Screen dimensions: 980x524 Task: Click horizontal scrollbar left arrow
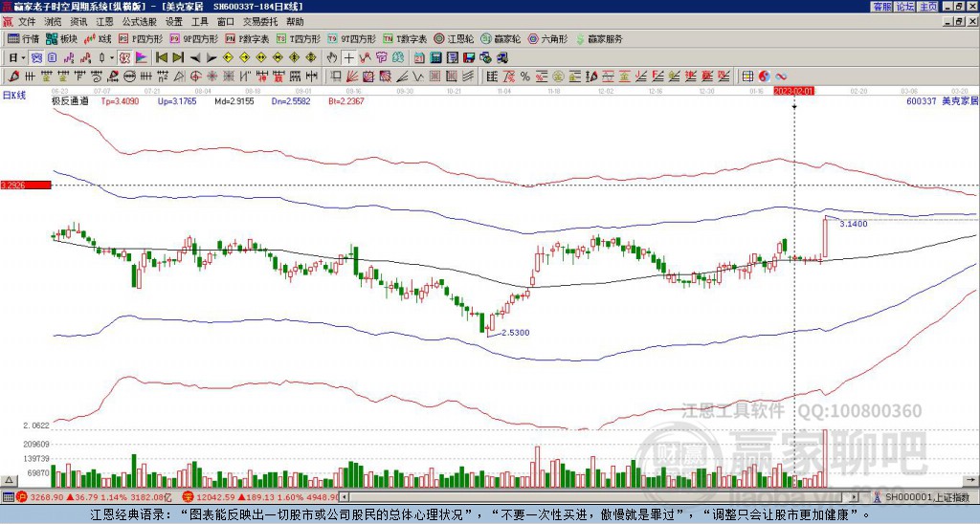coord(345,497)
